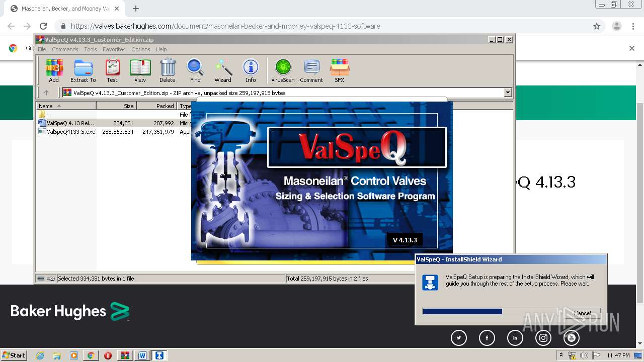Viewport: 644px width, 362px height.
Task: Expand the archive path dropdown
Action: [x=508, y=93]
